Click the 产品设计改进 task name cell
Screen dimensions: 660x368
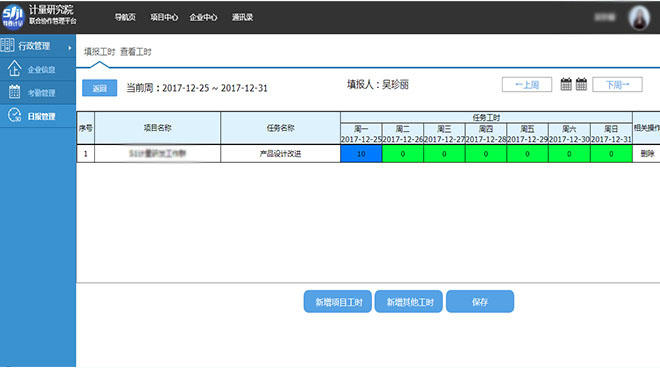pos(280,154)
